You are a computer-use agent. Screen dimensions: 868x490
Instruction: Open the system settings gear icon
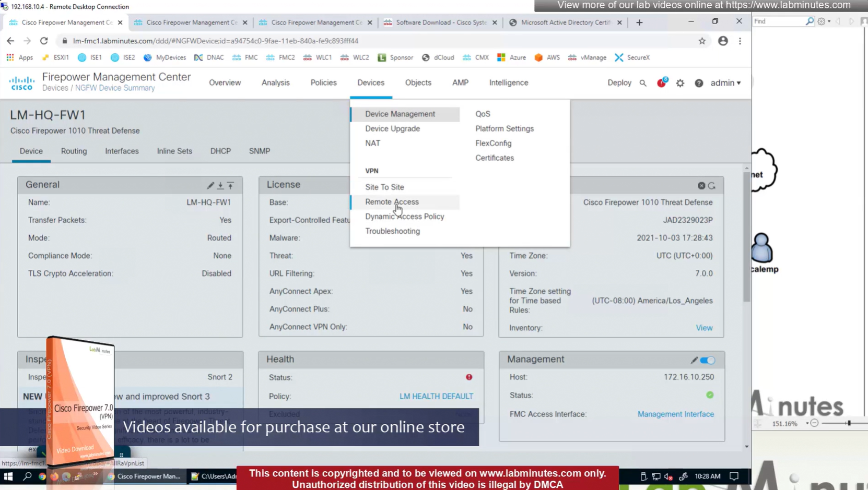pos(680,83)
